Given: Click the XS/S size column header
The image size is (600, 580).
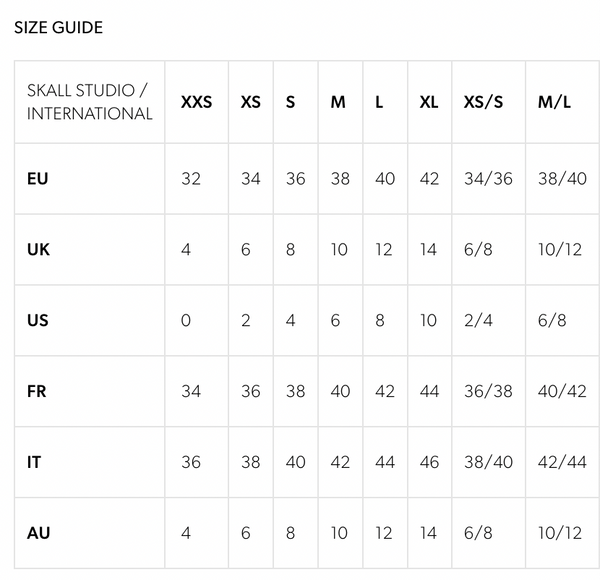Looking at the screenshot, I should [x=487, y=102].
